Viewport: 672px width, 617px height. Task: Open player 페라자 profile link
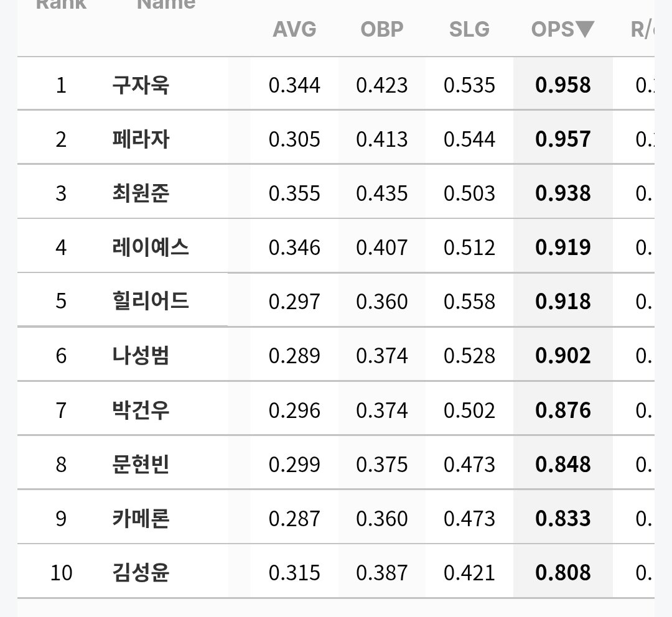141,139
